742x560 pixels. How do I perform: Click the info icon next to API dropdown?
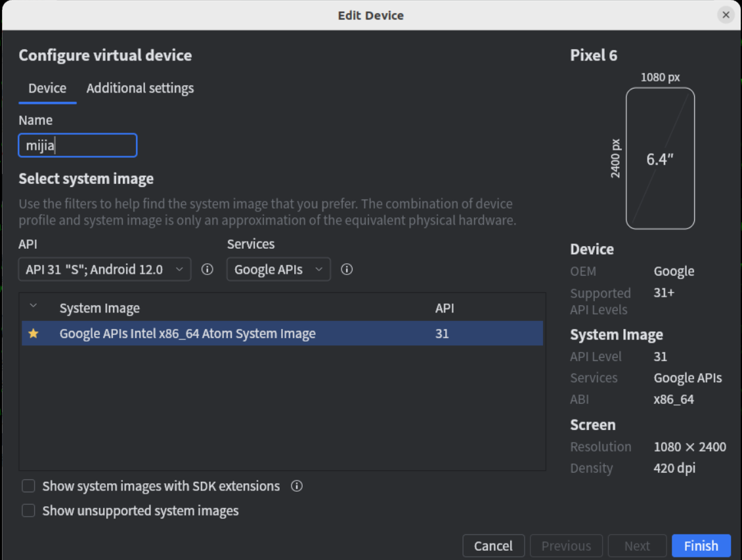tap(207, 269)
